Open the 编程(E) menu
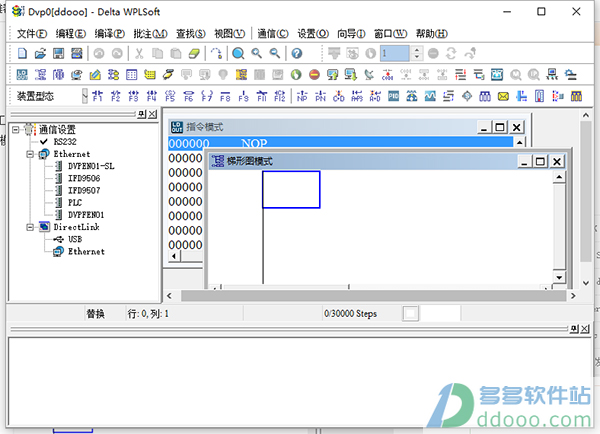This screenshot has width=600, height=434. click(70, 34)
